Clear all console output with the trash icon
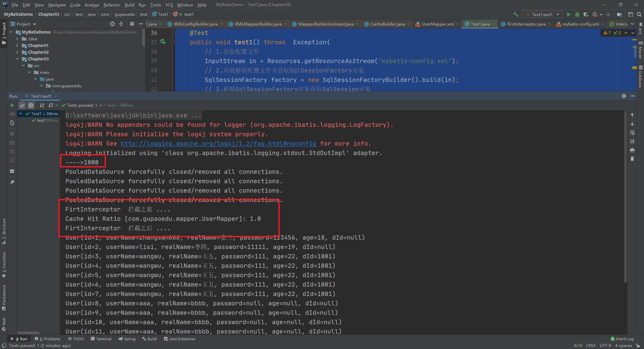The width and height of the screenshot is (644, 349). [632, 159]
